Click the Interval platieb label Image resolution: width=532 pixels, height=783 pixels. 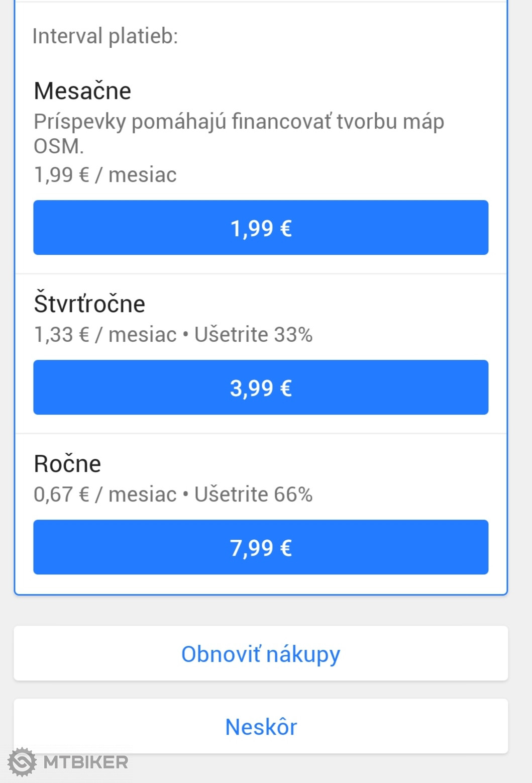pyautogui.click(x=105, y=36)
